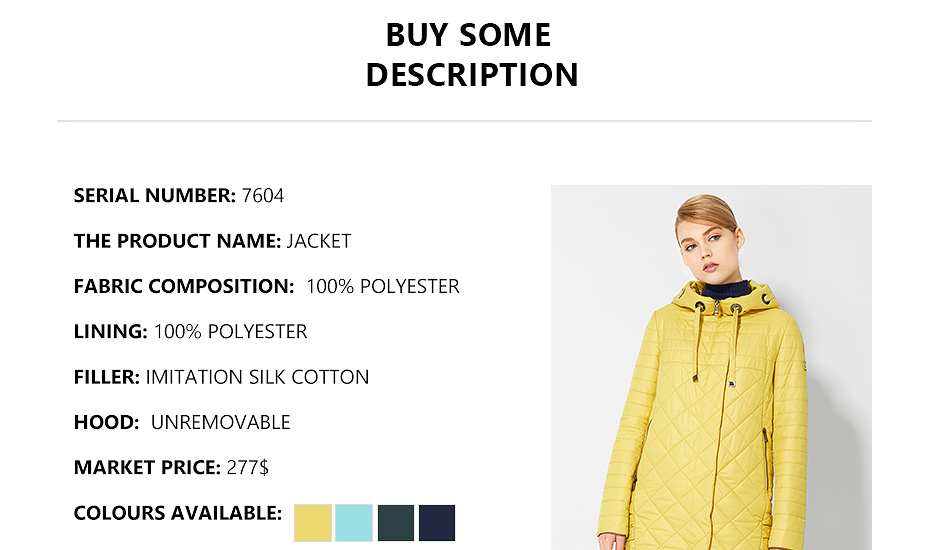Image resolution: width=930 pixels, height=550 pixels.
Task: Select the yellow colour swatch
Action: point(313,523)
